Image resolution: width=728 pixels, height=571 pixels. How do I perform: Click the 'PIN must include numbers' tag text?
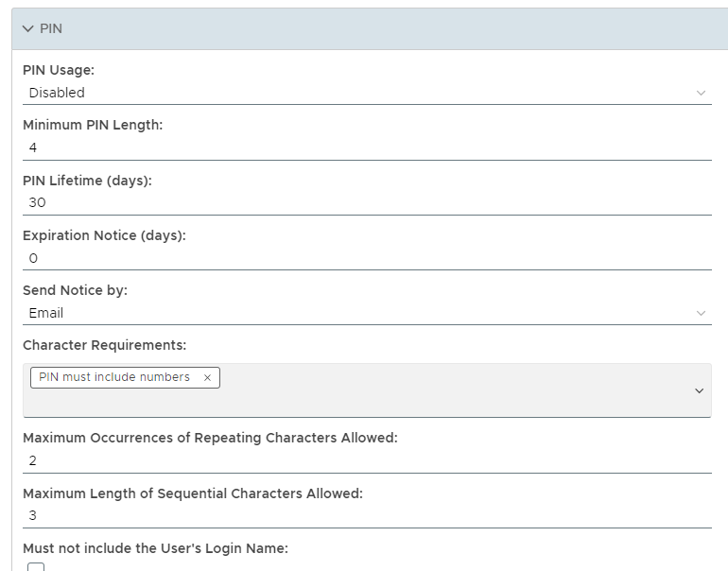click(x=114, y=377)
